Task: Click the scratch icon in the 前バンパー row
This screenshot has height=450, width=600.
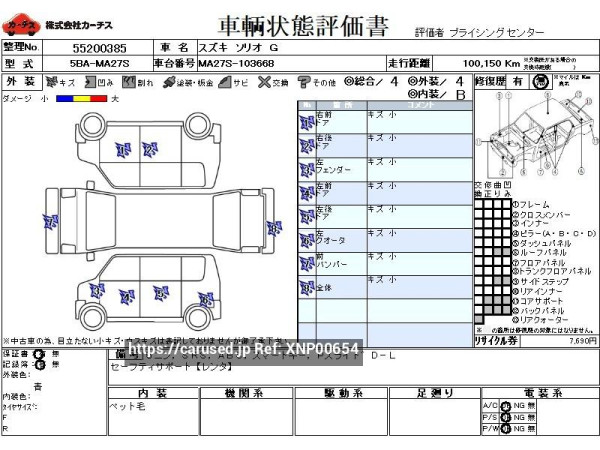Action: pyautogui.click(x=306, y=261)
